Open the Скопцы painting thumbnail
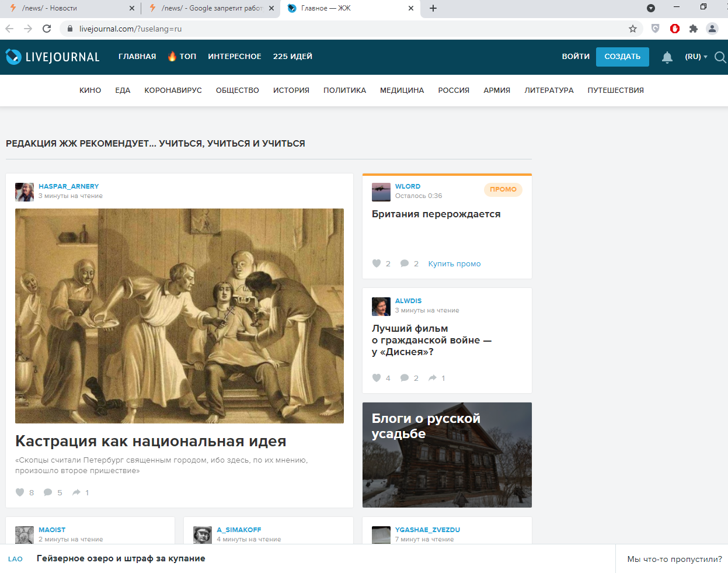 point(179,316)
